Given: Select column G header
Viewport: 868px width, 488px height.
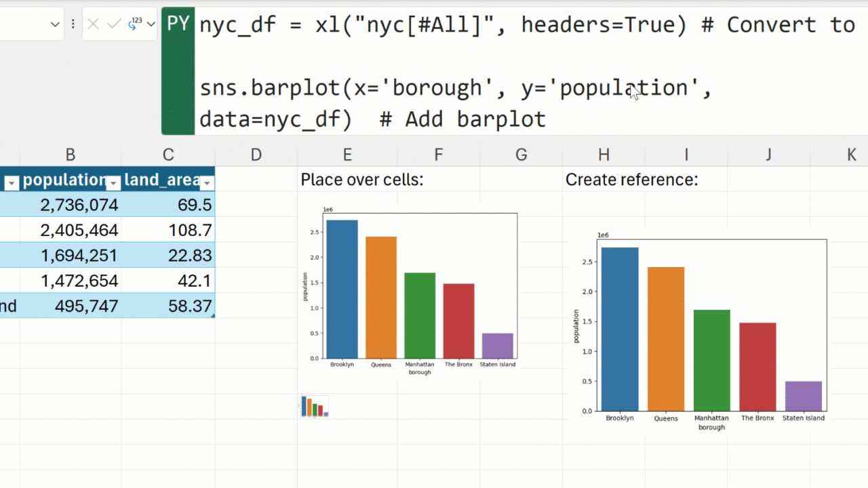Looking at the screenshot, I should point(521,155).
